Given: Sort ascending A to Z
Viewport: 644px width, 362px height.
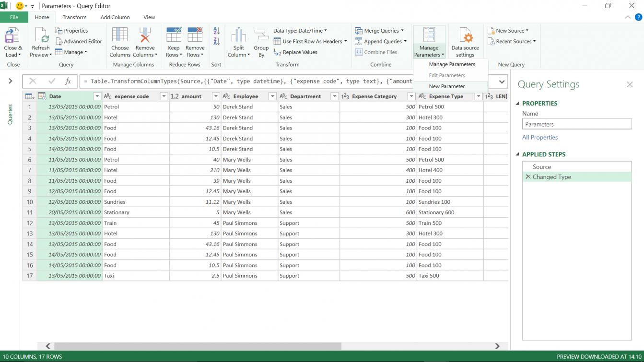Looking at the screenshot, I should coord(216,31).
